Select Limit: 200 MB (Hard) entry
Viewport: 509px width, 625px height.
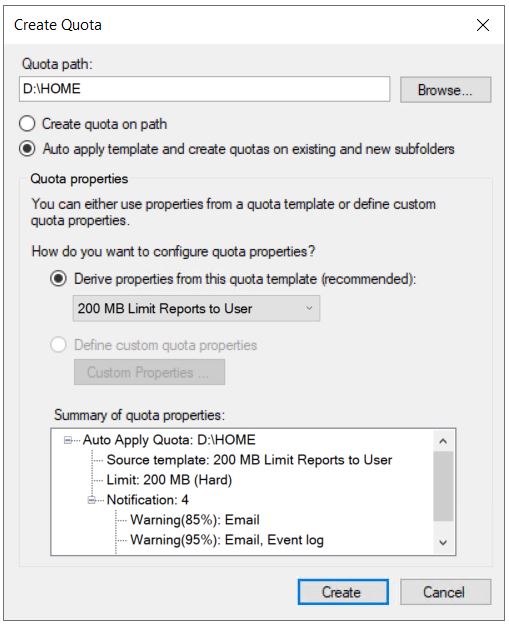pos(169,480)
